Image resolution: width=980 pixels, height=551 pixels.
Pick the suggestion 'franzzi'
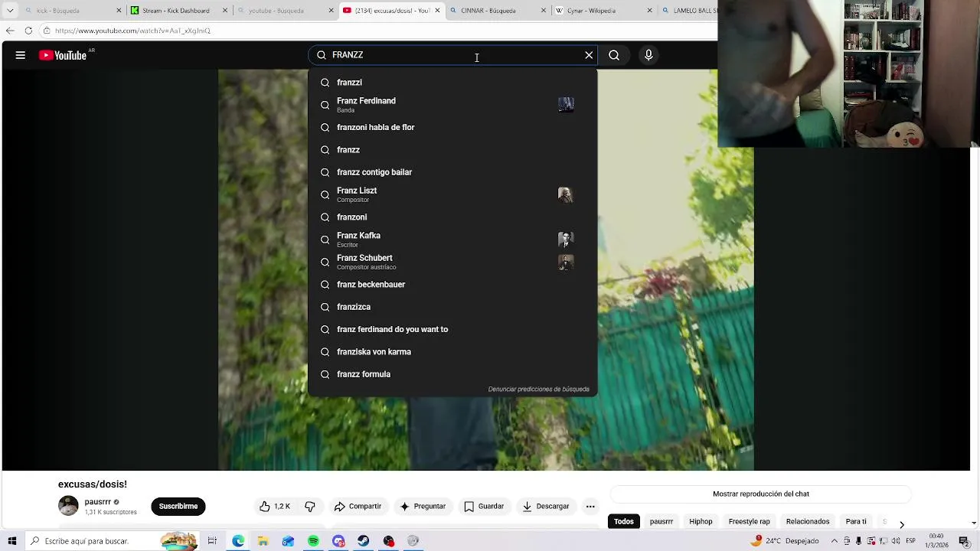452,83
